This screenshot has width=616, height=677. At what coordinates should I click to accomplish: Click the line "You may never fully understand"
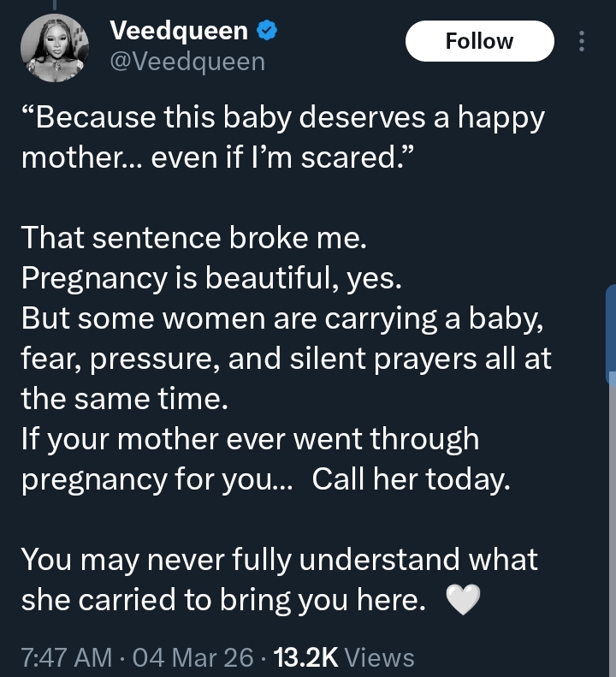tap(279, 560)
